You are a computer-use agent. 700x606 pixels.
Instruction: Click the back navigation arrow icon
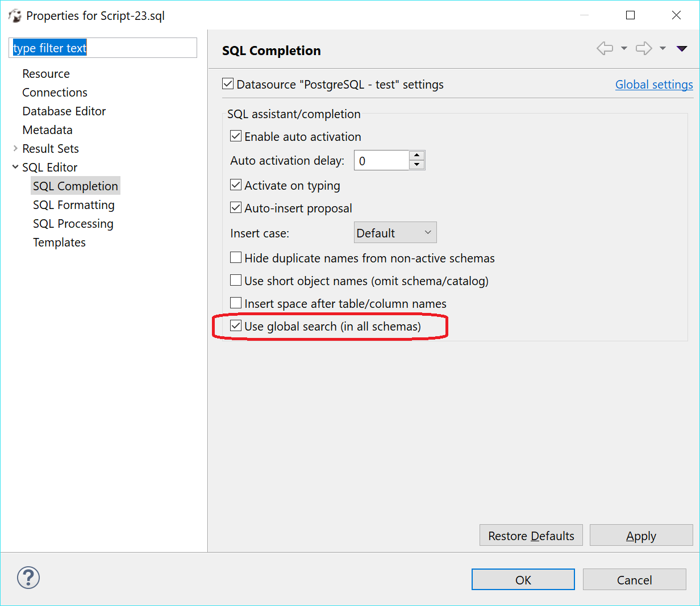point(605,48)
